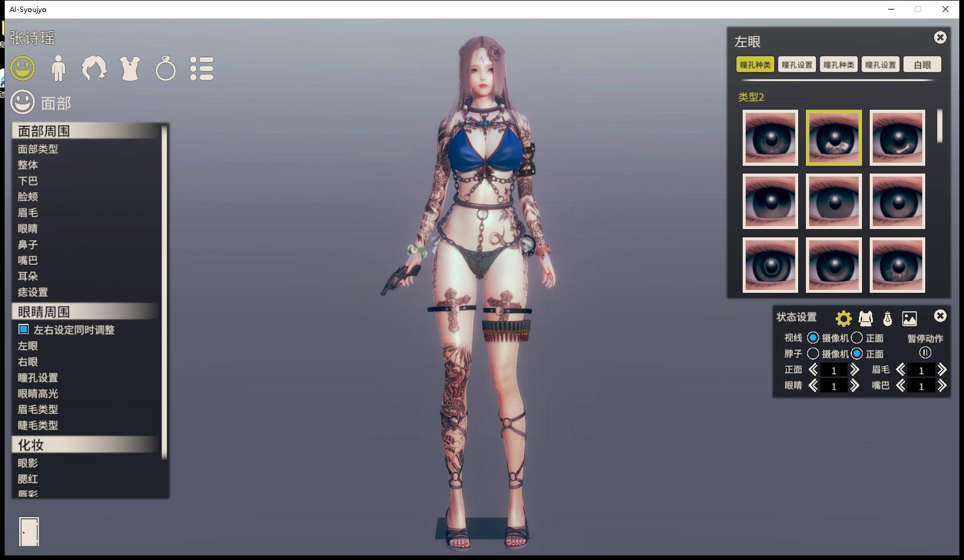Open 瞳孔设置 in the left list

coord(38,378)
